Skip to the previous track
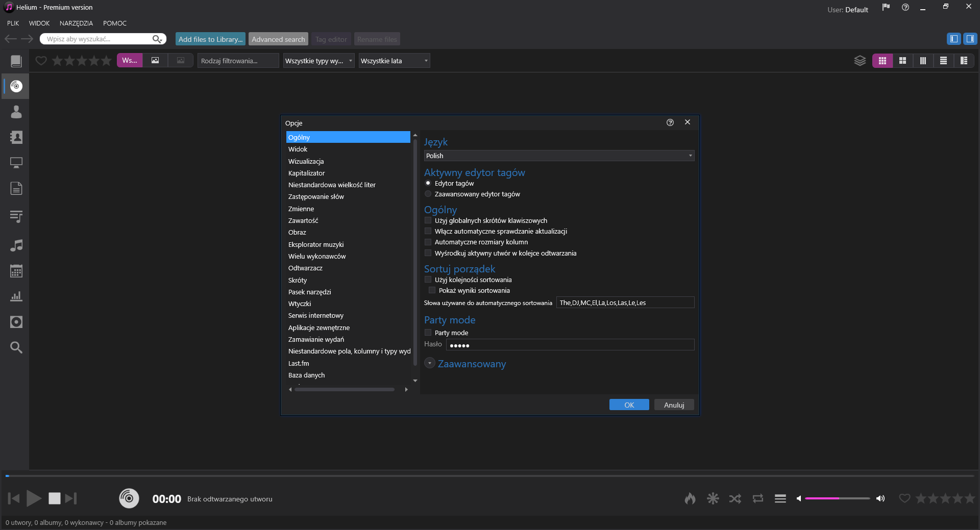This screenshot has width=980, height=530. tap(14, 498)
